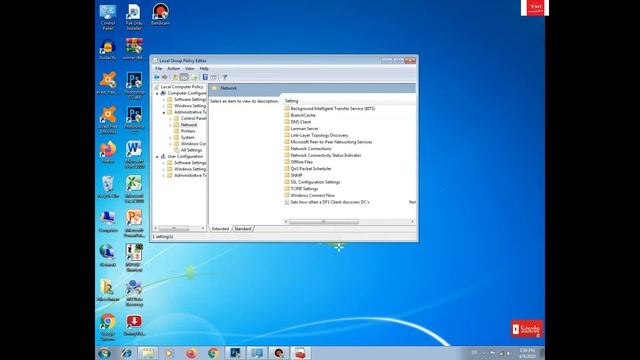The width and height of the screenshot is (640, 360).
Task: Select All Settings in the tree
Action: tap(191, 150)
